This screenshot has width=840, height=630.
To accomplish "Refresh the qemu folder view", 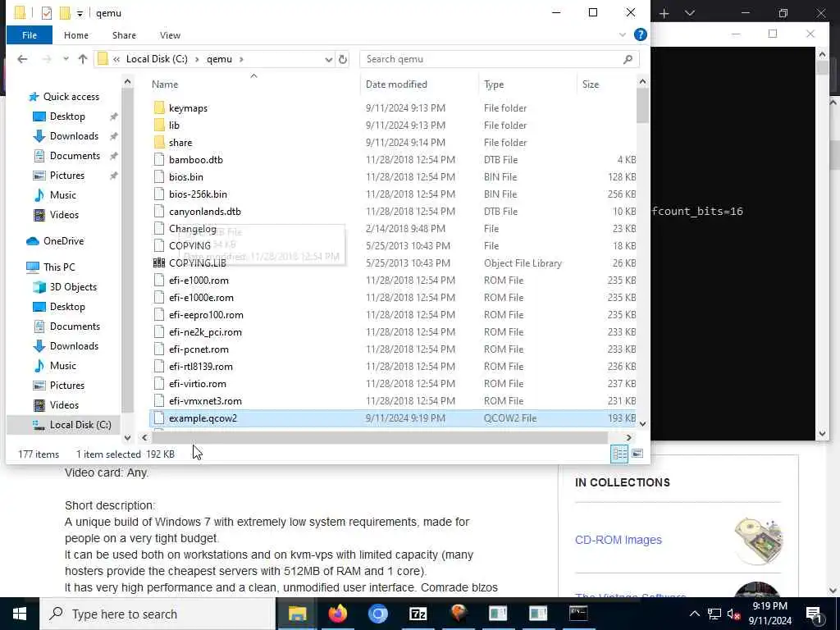I will [x=343, y=59].
